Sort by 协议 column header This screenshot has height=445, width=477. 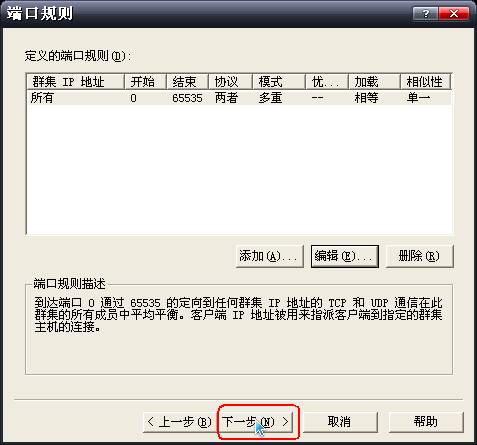click(230, 82)
